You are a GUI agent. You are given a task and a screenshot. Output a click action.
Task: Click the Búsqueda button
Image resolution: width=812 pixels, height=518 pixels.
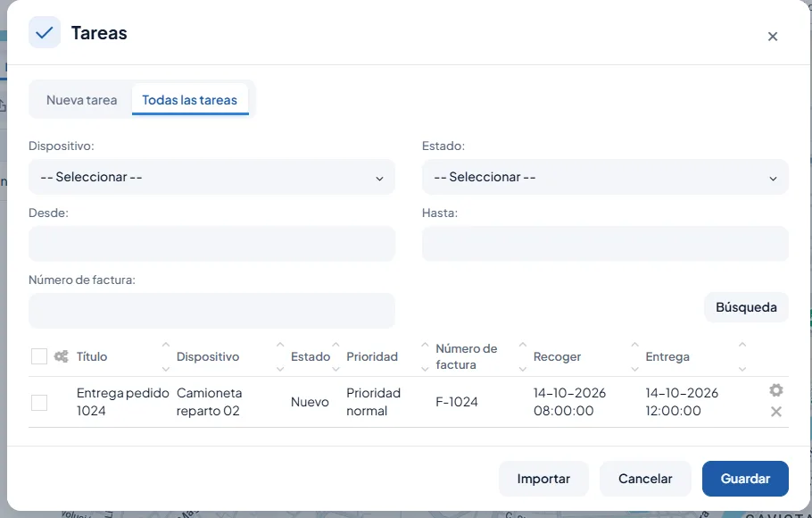tap(746, 307)
